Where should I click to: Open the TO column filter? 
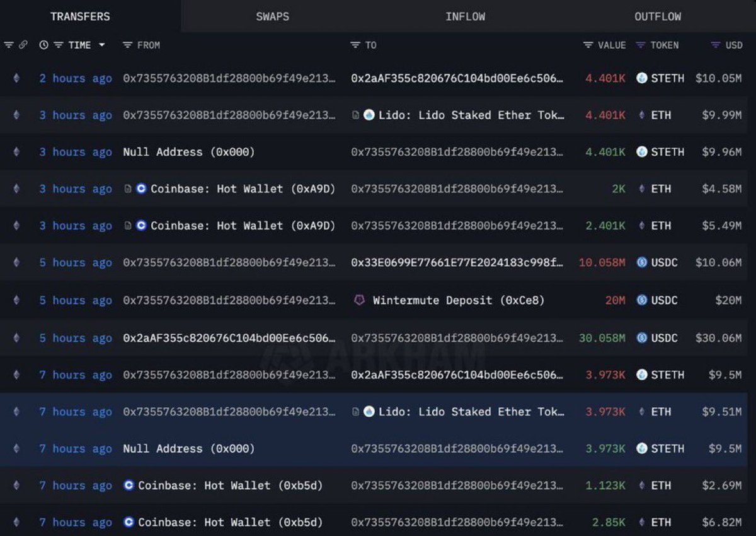point(356,45)
